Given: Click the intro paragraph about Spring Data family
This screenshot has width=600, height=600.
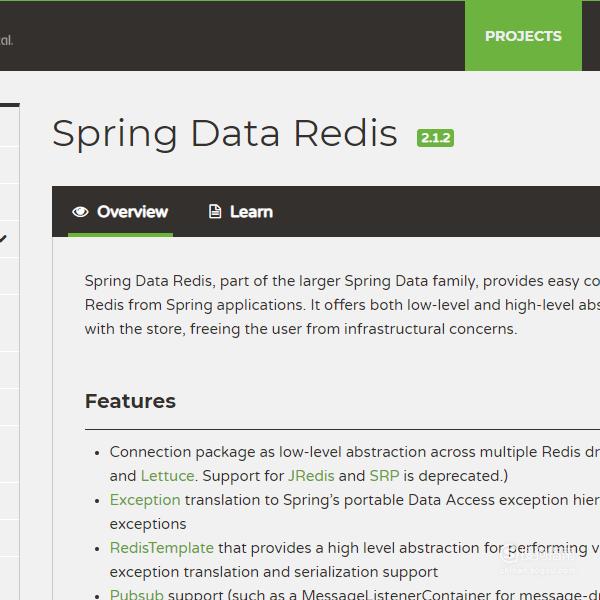Looking at the screenshot, I should [x=342, y=305].
